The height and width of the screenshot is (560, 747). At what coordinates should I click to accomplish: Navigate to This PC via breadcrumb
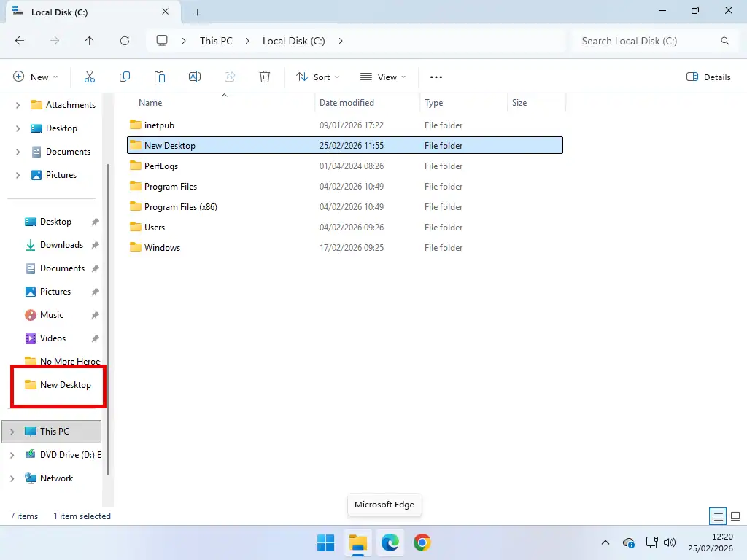click(216, 41)
